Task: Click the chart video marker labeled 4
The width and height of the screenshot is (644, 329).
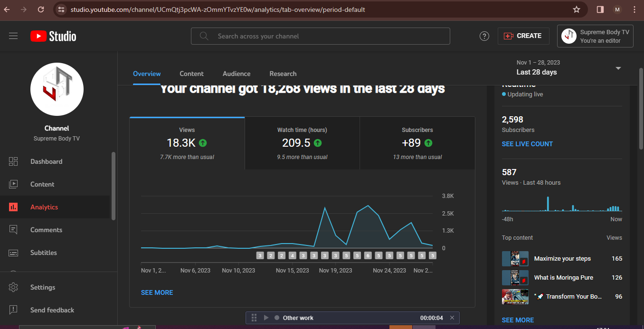Action: [292, 255]
